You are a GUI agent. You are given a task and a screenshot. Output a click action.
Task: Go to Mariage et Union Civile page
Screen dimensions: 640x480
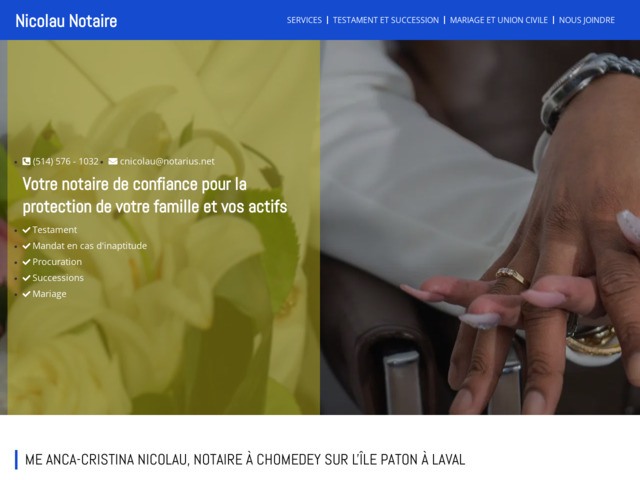(x=499, y=20)
